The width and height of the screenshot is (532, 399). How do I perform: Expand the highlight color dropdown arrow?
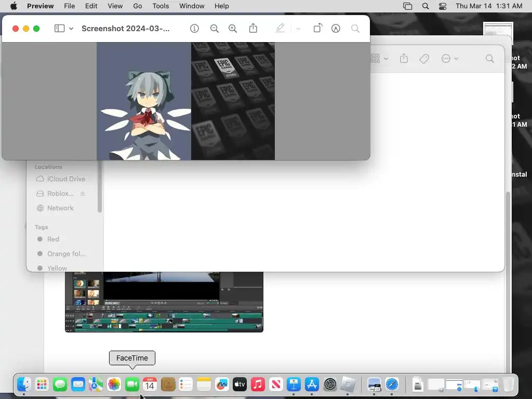click(298, 29)
